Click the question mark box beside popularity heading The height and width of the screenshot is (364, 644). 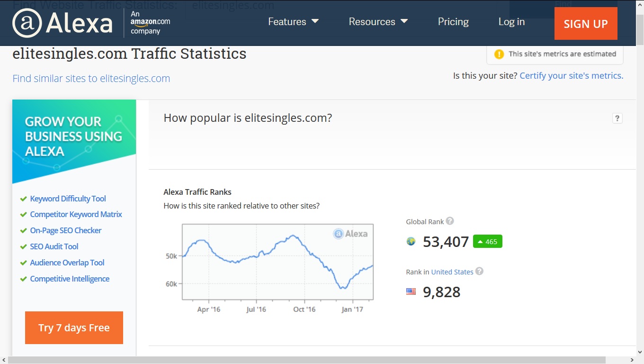[x=617, y=118]
